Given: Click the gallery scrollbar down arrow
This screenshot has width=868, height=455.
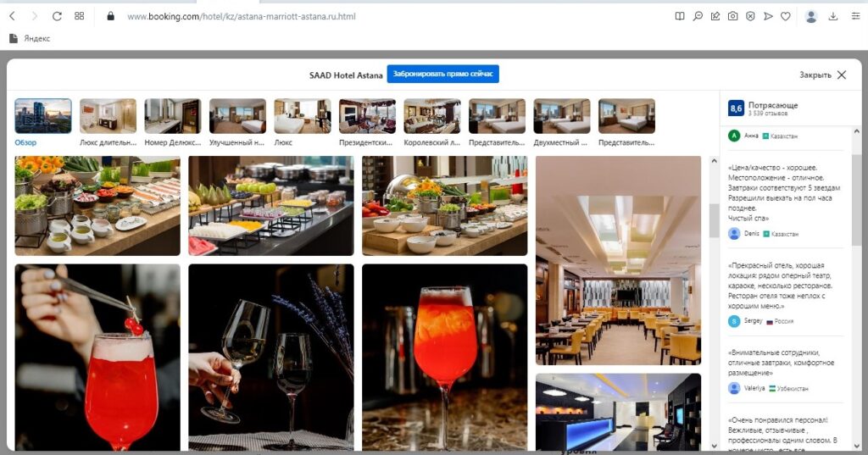Looking at the screenshot, I should [714, 446].
